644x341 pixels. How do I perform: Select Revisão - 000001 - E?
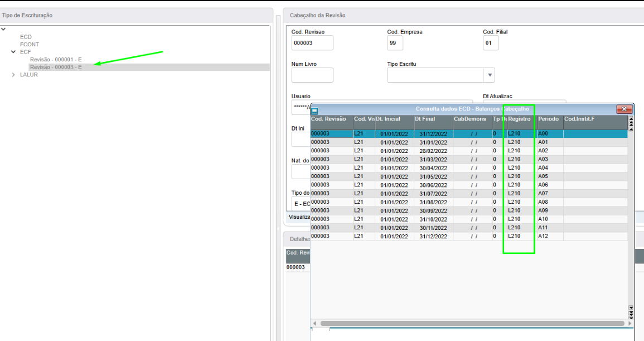(x=56, y=60)
